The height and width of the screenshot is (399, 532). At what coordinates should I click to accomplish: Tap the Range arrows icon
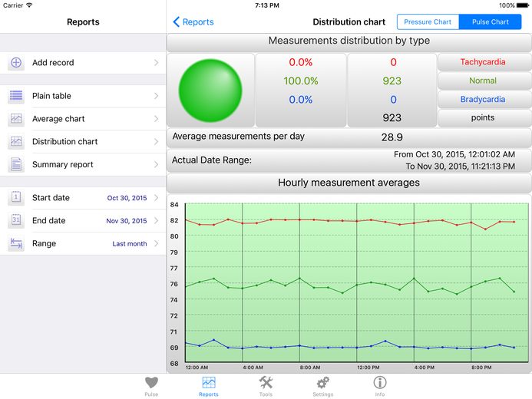(16, 243)
